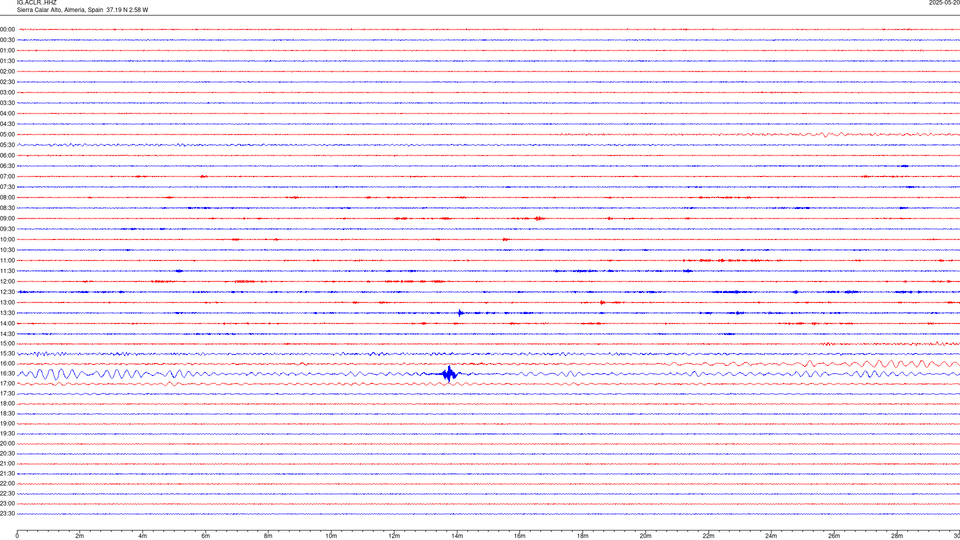Pick the 15:30 time label
The height and width of the screenshot is (540, 960).
click(7, 353)
